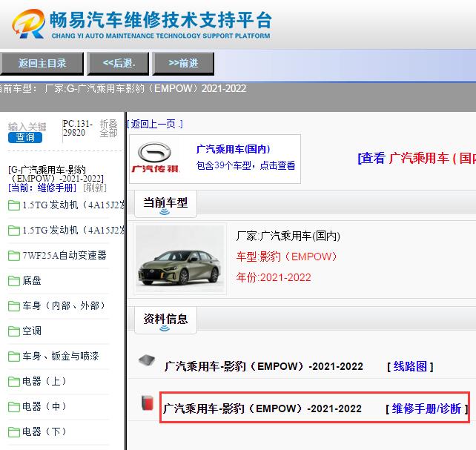Click 车型:影豹（EMPOW） text

pos(287,257)
